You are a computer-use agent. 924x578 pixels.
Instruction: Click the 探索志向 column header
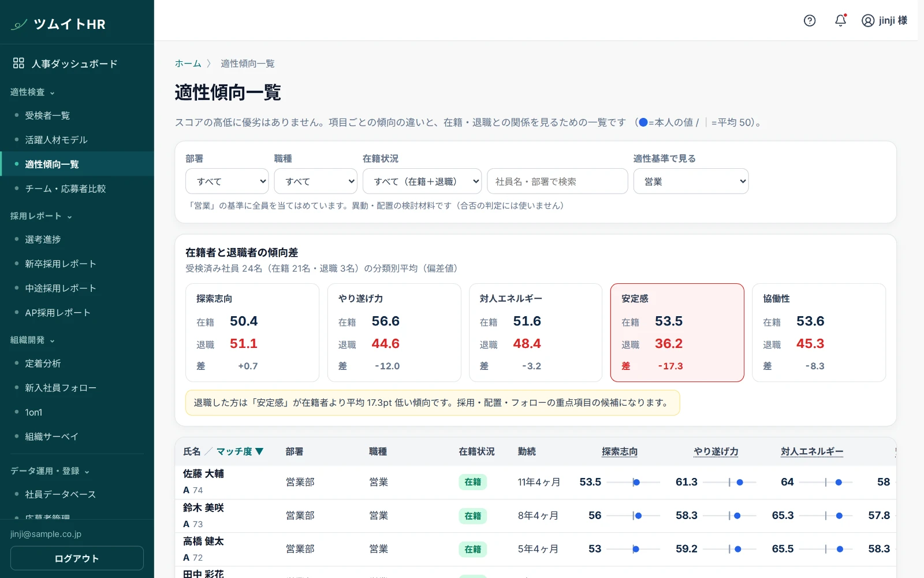pos(620,452)
